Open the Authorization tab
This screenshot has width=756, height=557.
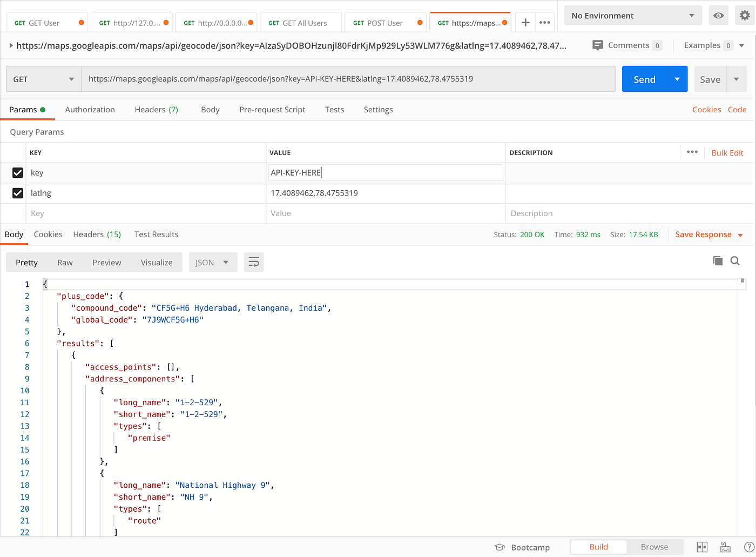pos(90,110)
